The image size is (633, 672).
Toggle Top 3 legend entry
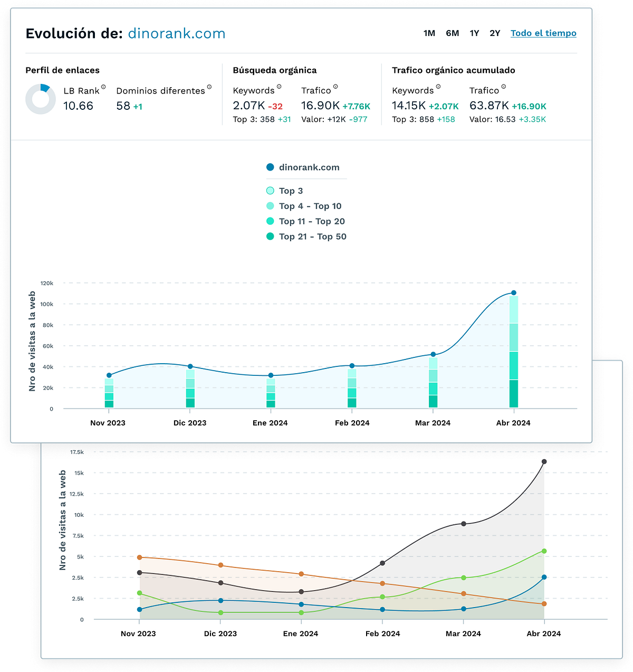(291, 191)
